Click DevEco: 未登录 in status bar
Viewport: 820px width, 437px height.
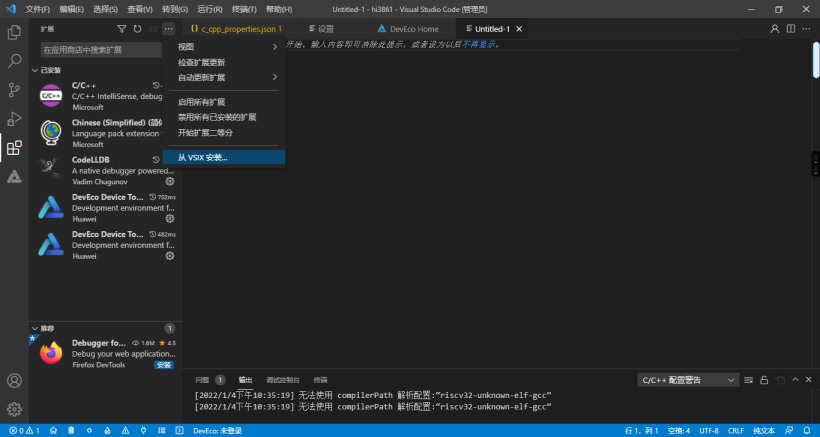coord(217,431)
